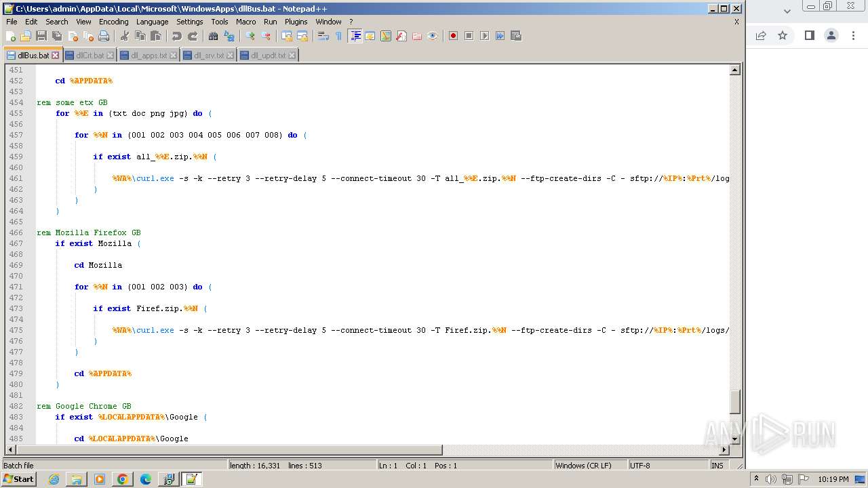Switch to the dllCrt.bat tab

90,56
